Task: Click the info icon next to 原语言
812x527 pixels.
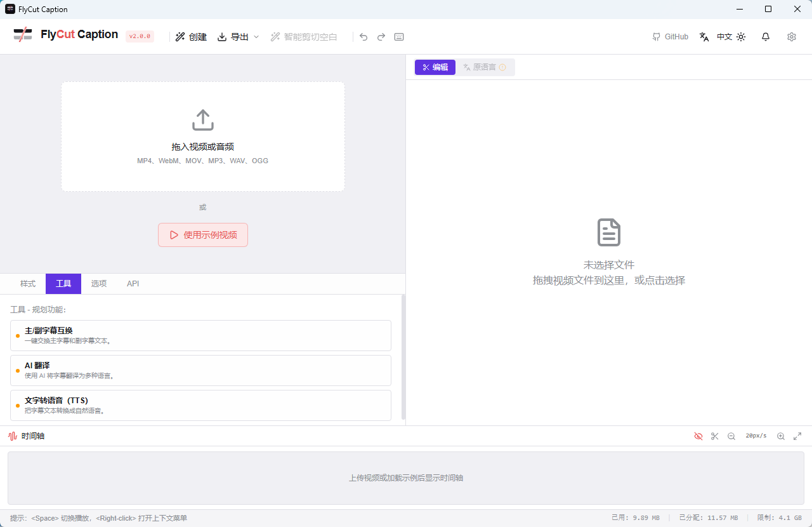Action: (503, 67)
